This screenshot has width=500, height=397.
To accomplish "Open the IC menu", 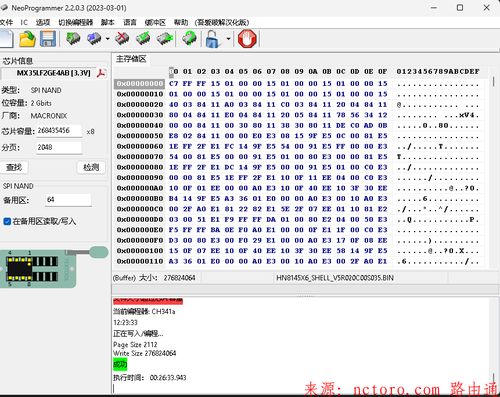I will click(24, 22).
